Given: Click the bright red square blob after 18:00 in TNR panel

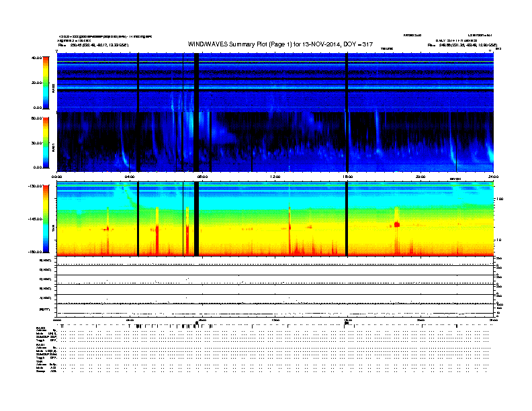Looking at the screenshot, I should (397, 224).
